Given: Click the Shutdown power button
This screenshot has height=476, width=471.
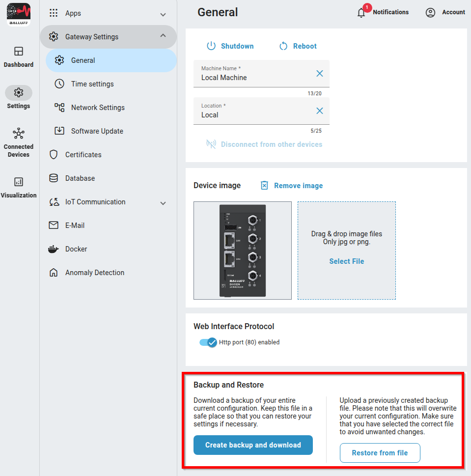Looking at the screenshot, I should pos(230,46).
